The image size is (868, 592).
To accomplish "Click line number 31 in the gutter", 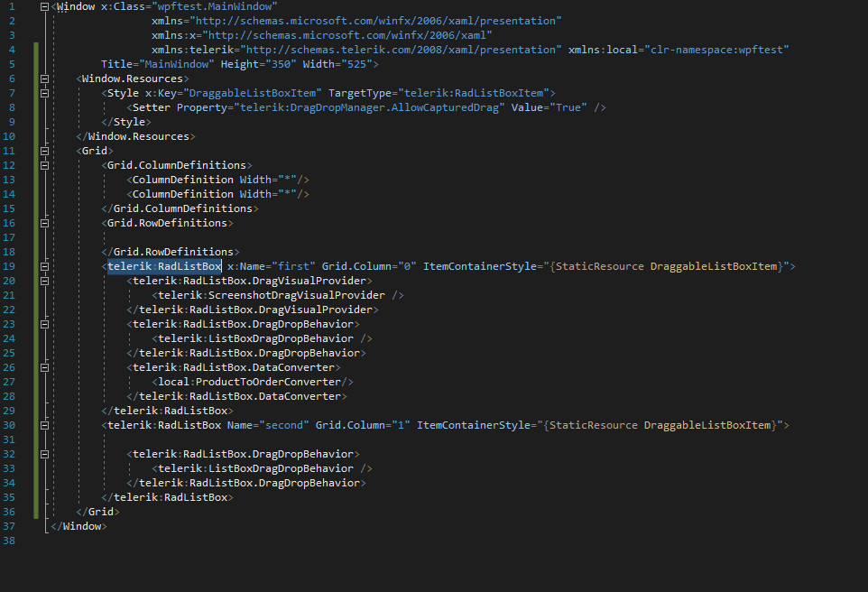I will point(9,439).
